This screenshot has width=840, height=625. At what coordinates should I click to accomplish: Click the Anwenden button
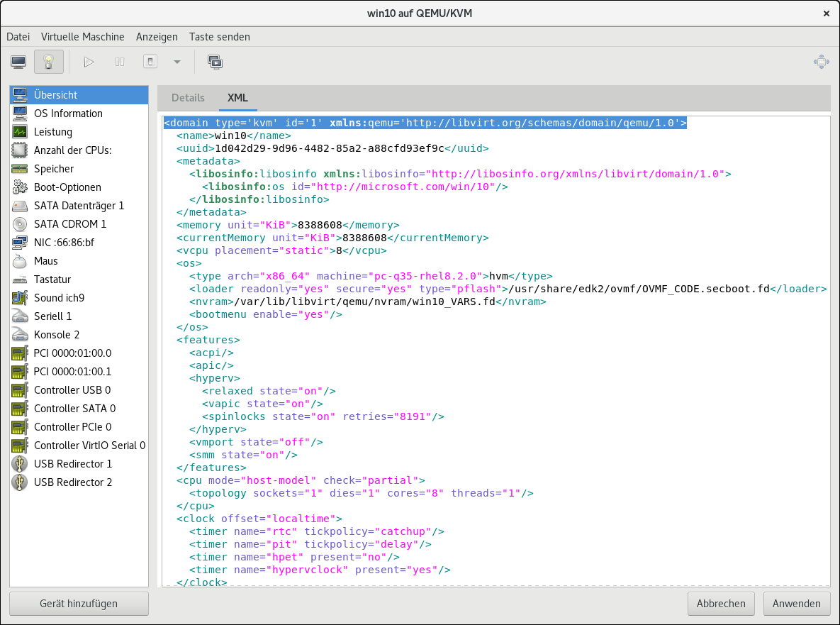click(797, 604)
